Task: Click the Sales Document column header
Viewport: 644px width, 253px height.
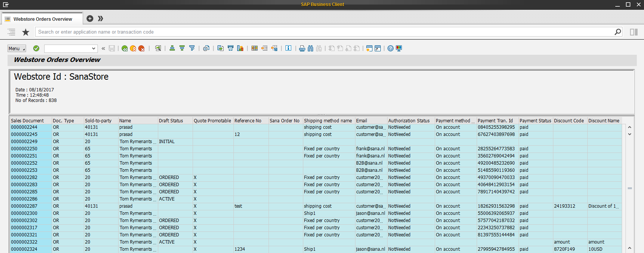Action: point(31,121)
